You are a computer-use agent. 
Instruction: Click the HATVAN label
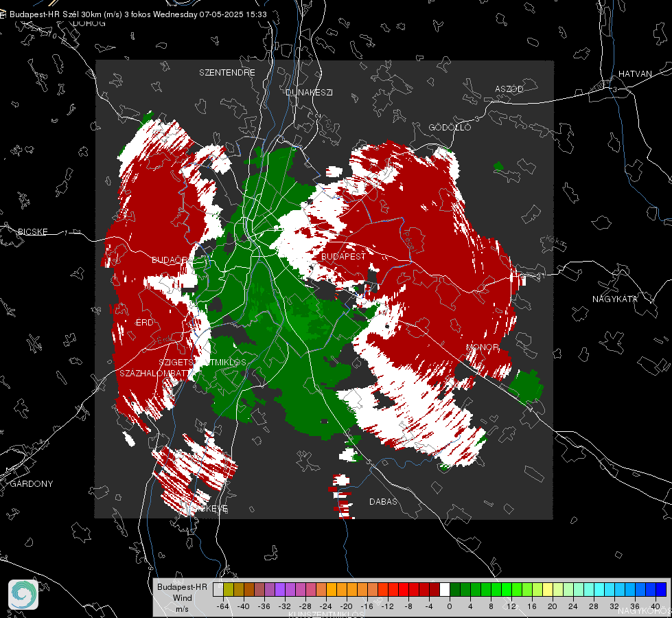pyautogui.click(x=635, y=73)
